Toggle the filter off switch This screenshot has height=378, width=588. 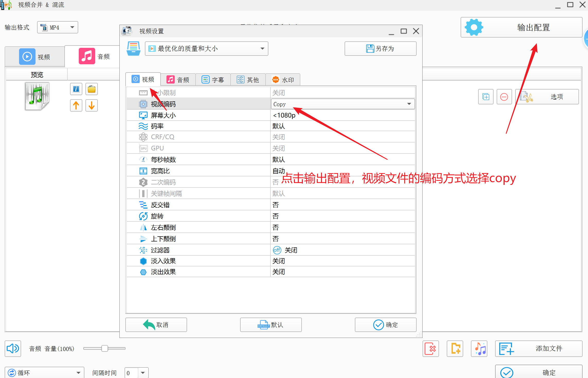click(277, 250)
